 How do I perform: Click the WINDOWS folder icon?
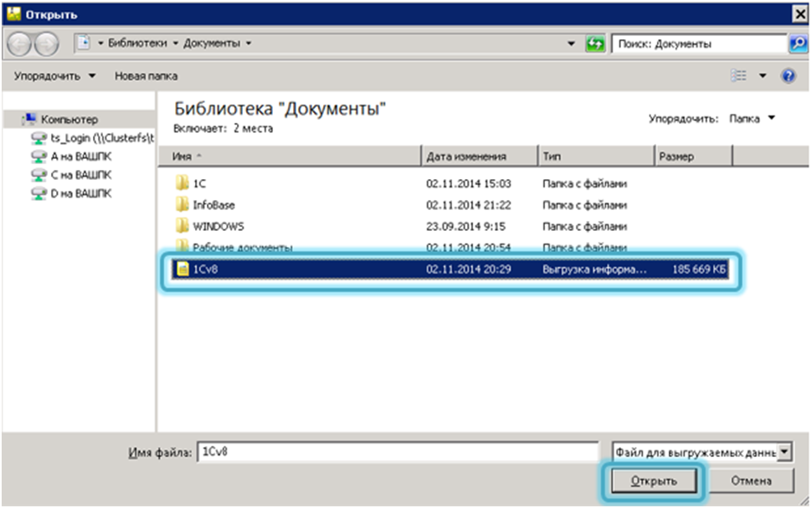(182, 226)
